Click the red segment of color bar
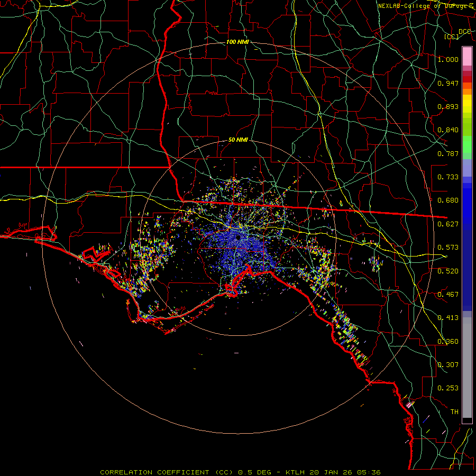This screenshot has height=476, width=476. (467, 79)
